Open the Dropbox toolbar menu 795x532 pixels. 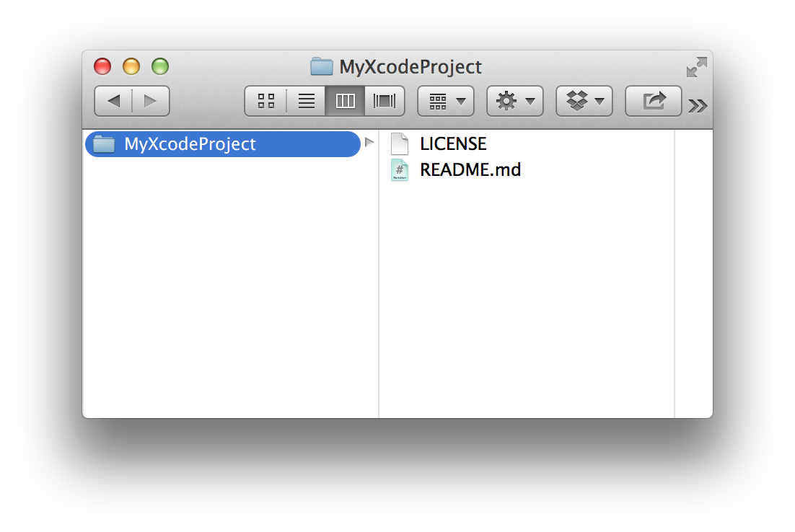(584, 101)
